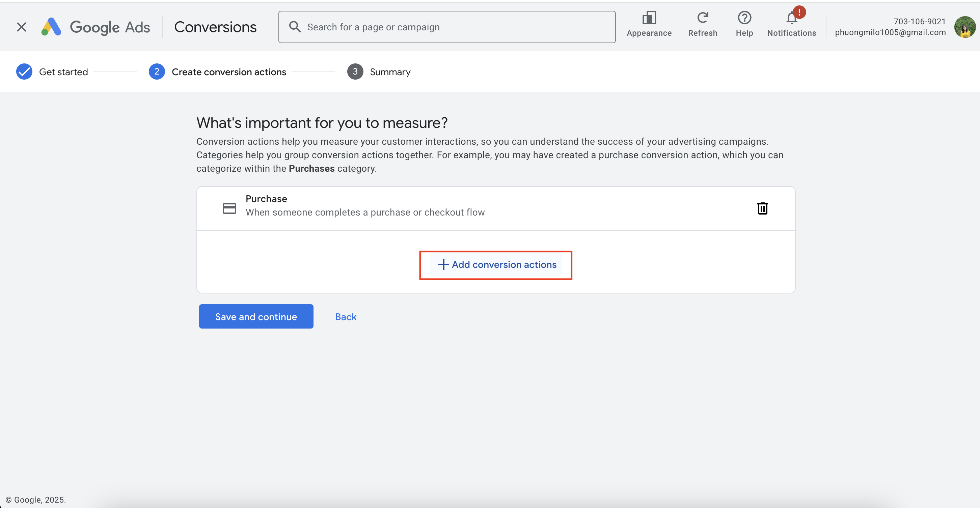Click the account email phuongmilo1005@gmail.com

click(x=890, y=33)
